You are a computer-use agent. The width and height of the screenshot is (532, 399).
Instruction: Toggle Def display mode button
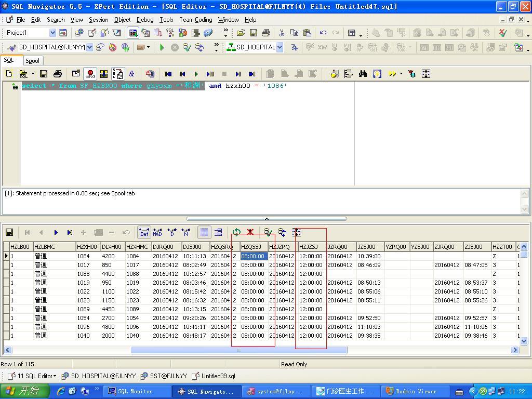[144, 232]
